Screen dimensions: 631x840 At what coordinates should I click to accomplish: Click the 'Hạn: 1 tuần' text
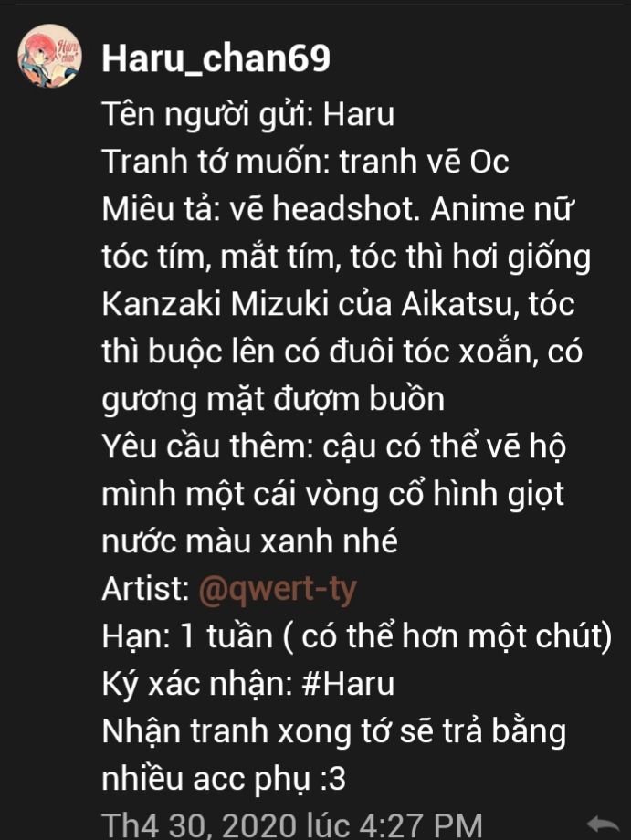[x=187, y=637]
